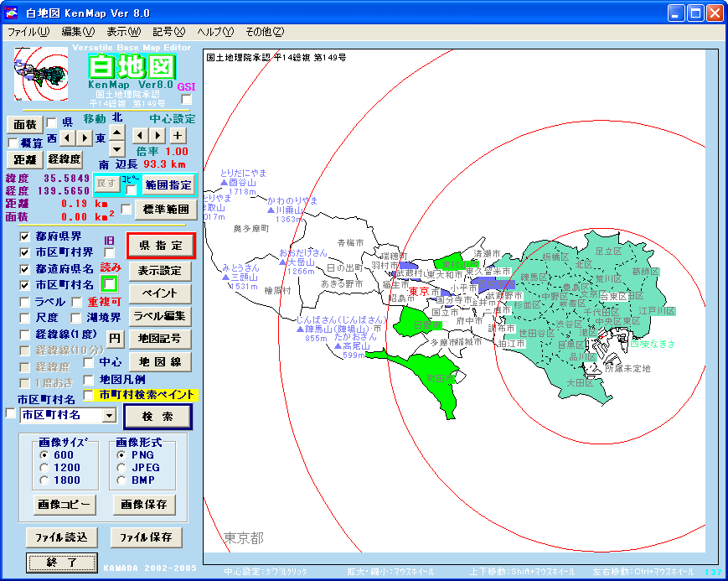Toggle the コピー checkbox

click(x=132, y=189)
